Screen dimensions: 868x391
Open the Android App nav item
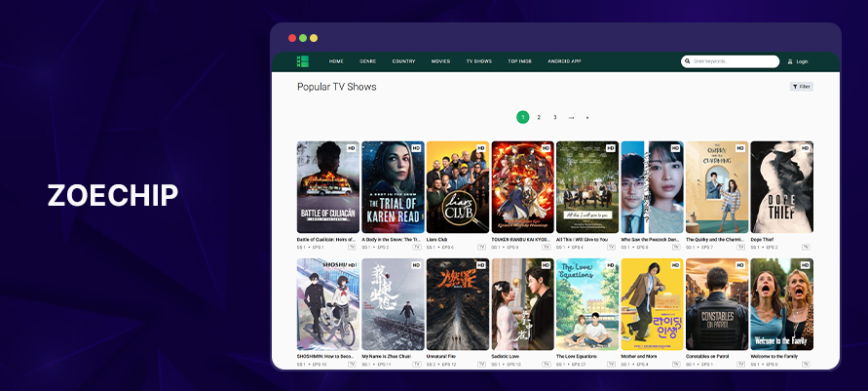pos(564,61)
